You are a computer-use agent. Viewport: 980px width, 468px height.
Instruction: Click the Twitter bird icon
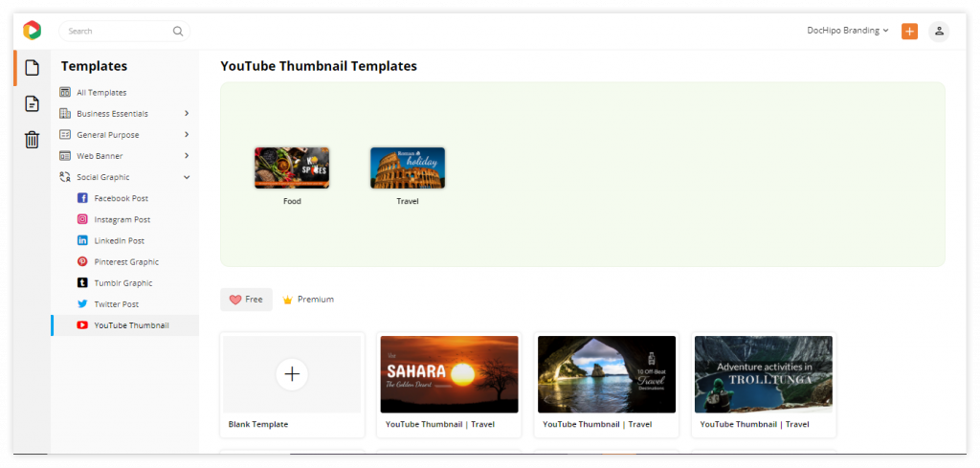pos(82,304)
